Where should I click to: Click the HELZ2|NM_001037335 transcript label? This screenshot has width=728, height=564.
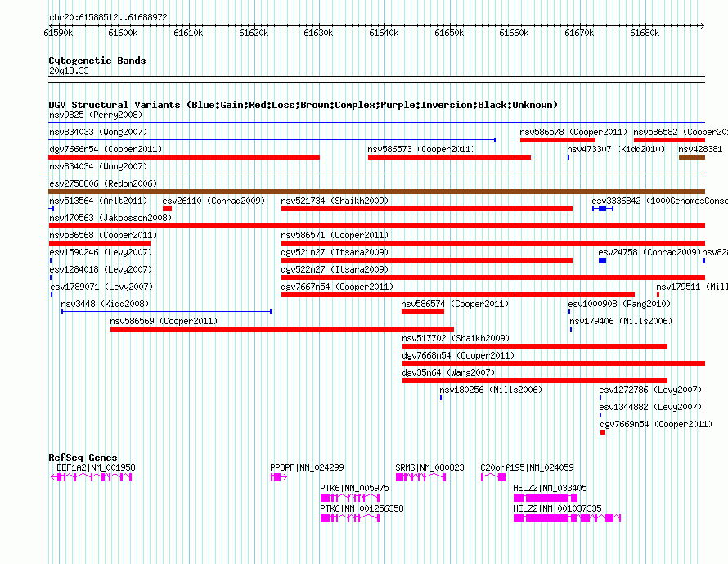click(x=557, y=508)
